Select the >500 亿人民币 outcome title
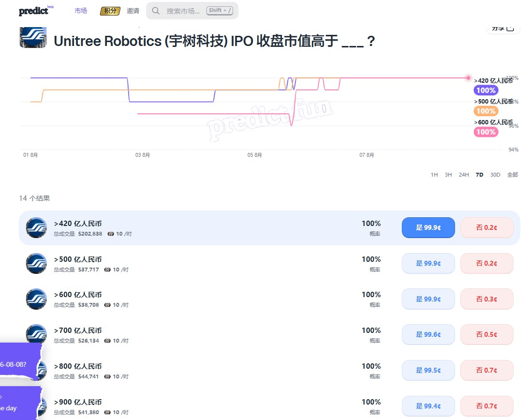 point(78,259)
